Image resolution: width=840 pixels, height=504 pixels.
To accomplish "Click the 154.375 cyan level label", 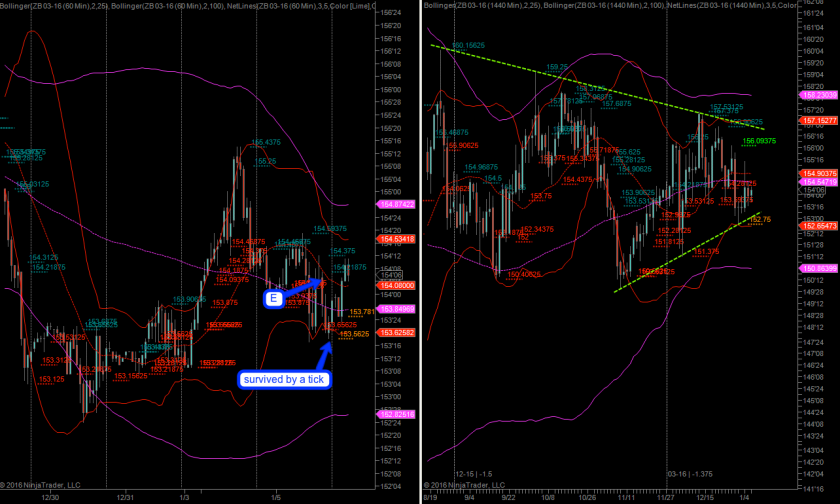I will [342, 251].
